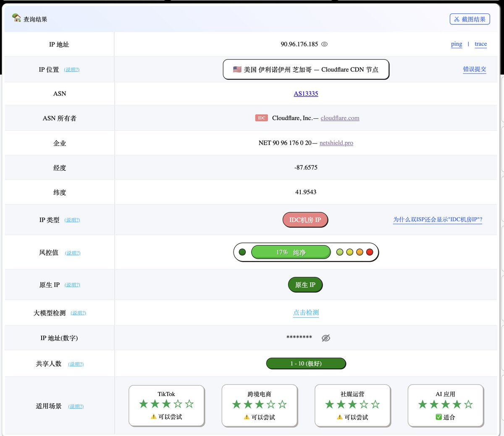Select the 跨境电商 scenario card
This screenshot has height=436, width=504.
tap(260, 405)
